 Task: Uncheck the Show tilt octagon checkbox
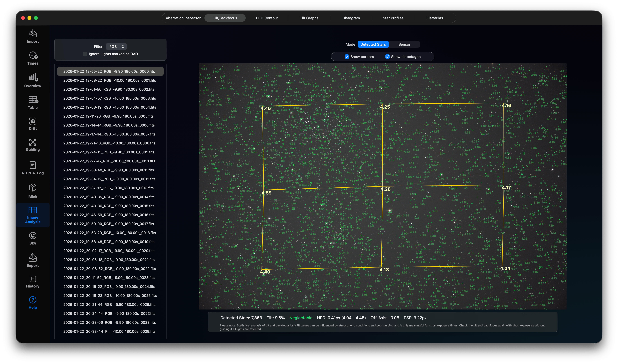pyautogui.click(x=387, y=57)
